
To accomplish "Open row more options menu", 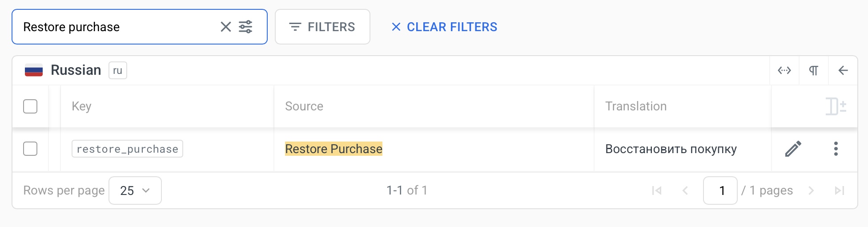I will 836,149.
